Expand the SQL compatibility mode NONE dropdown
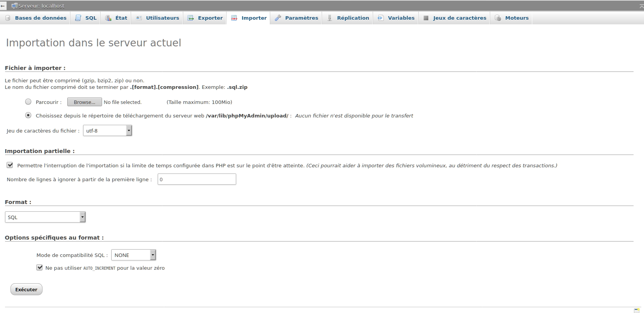The width and height of the screenshot is (644, 313). [x=133, y=255]
